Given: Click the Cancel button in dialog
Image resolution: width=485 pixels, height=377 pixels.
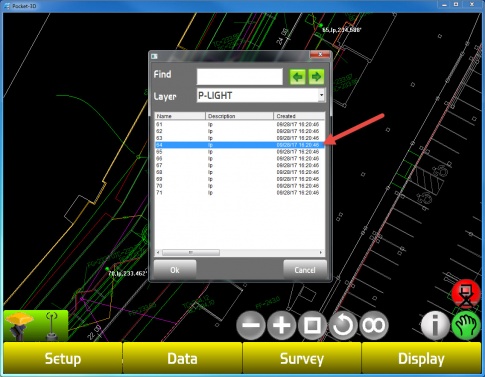Looking at the screenshot, I should [305, 270].
